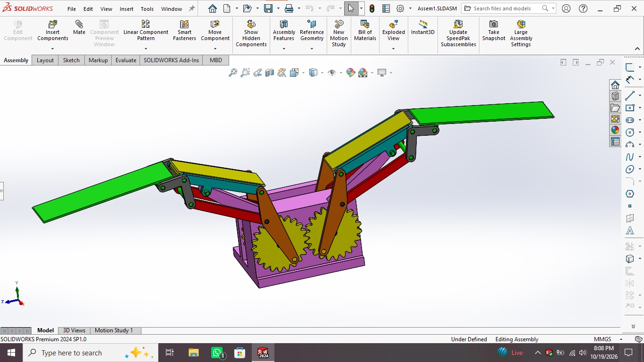
Task: Open Edit Appearance tool
Action: (350, 73)
